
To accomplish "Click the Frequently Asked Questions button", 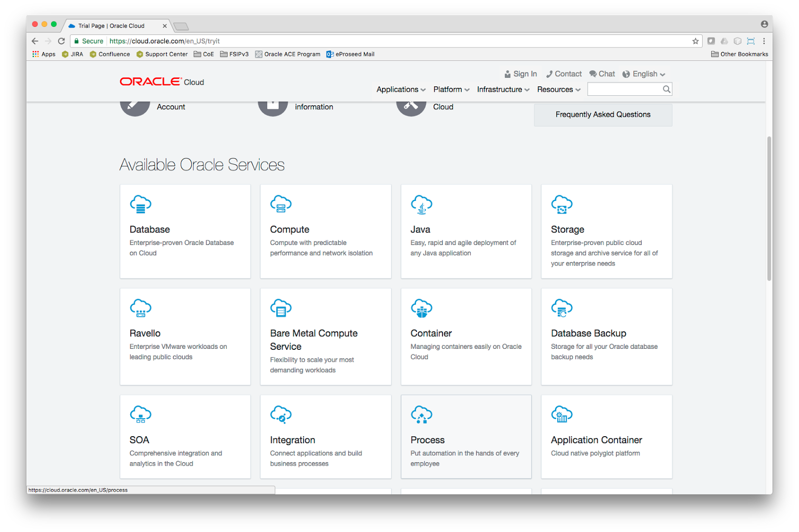I will pyautogui.click(x=603, y=114).
